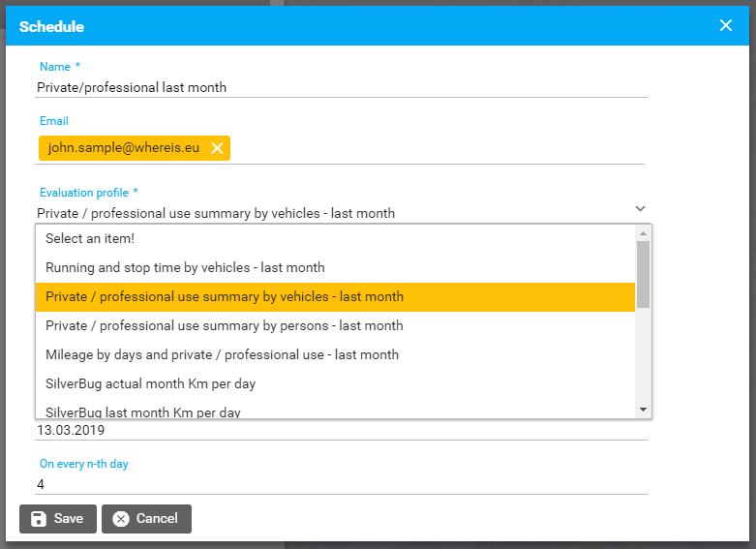
Task: Click the floppy disk Save icon
Action: tap(39, 519)
